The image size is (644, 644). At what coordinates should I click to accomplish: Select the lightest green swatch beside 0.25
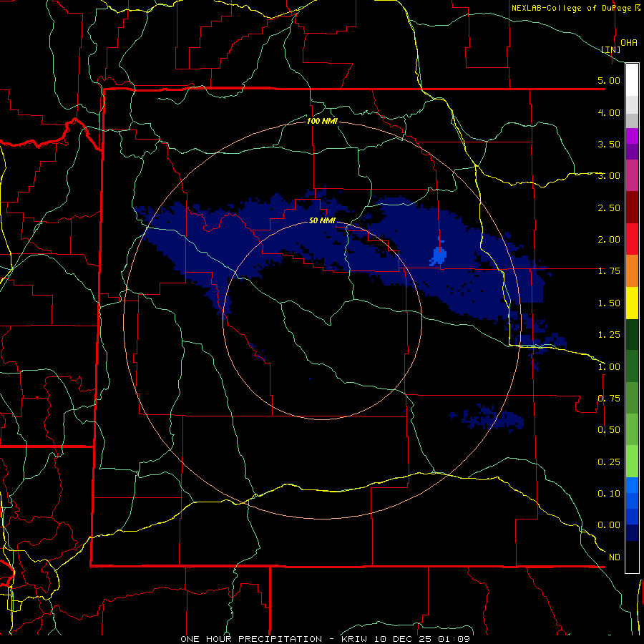point(632,462)
